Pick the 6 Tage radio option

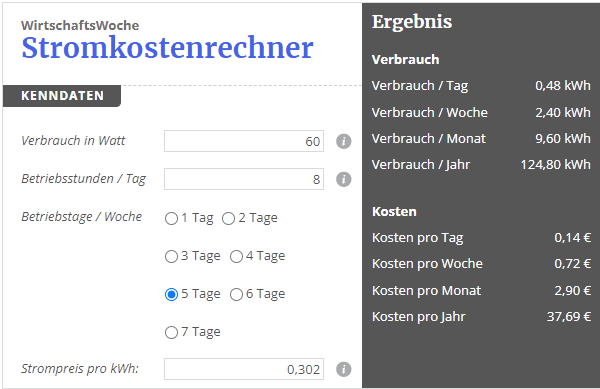click(x=236, y=295)
